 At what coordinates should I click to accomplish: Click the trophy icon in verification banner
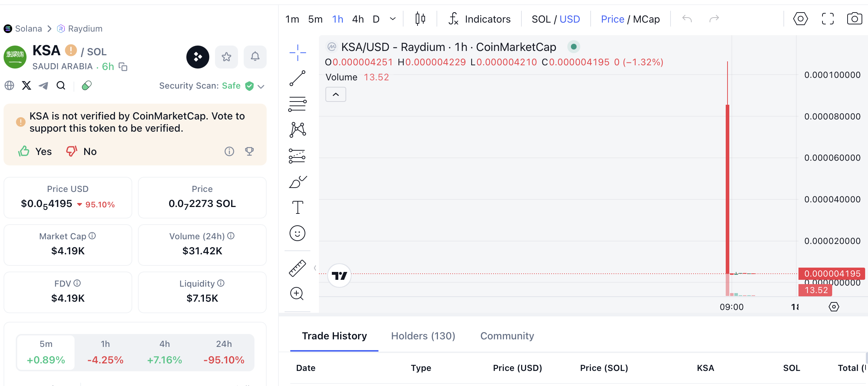pos(249,151)
